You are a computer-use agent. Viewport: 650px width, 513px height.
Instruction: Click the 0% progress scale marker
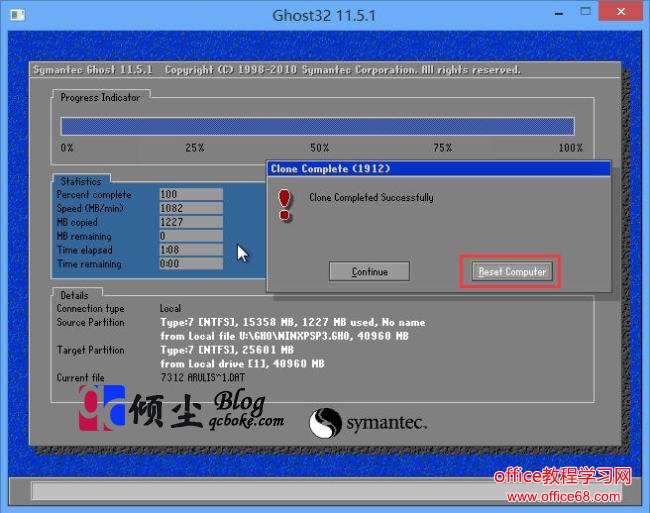67,148
